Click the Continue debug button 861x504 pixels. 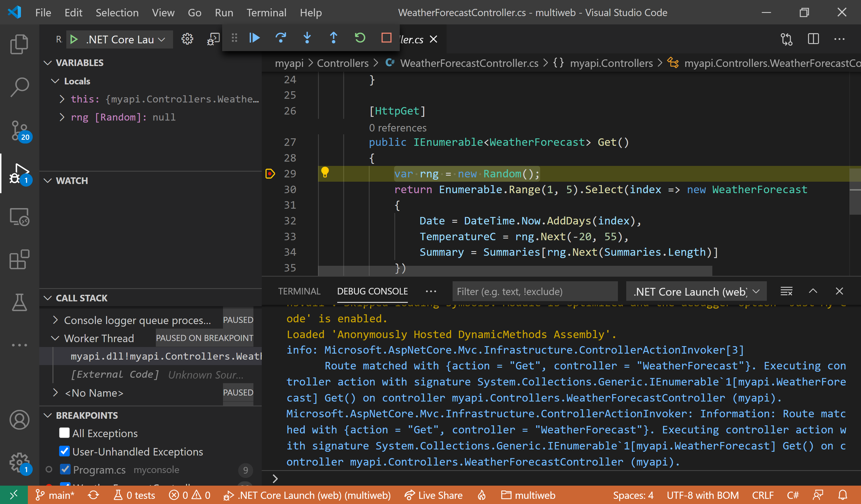pos(255,38)
